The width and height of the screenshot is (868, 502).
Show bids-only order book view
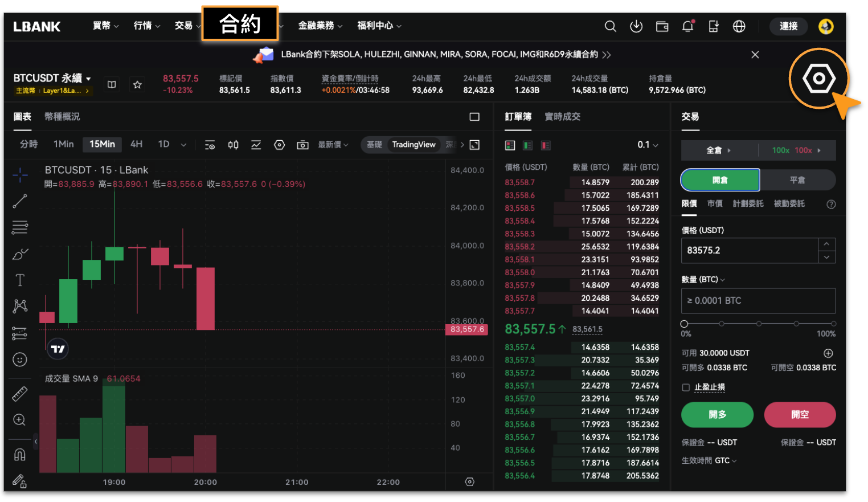pyautogui.click(x=528, y=145)
